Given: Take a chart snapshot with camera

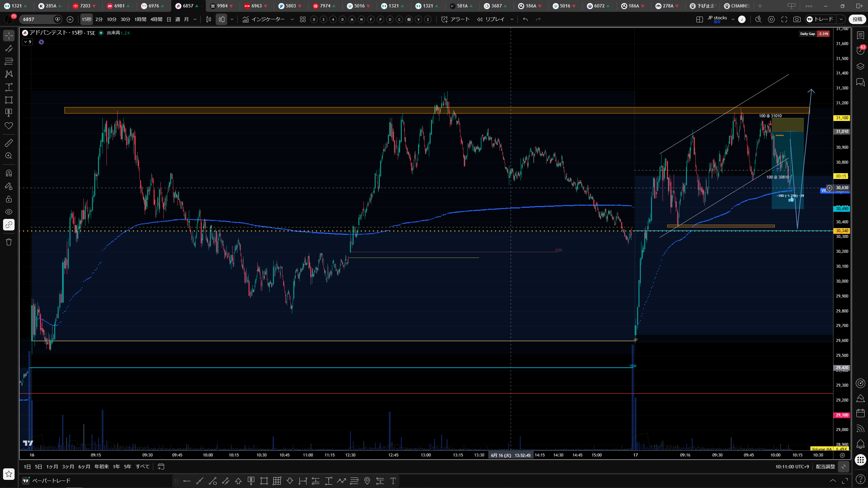Looking at the screenshot, I should (797, 19).
